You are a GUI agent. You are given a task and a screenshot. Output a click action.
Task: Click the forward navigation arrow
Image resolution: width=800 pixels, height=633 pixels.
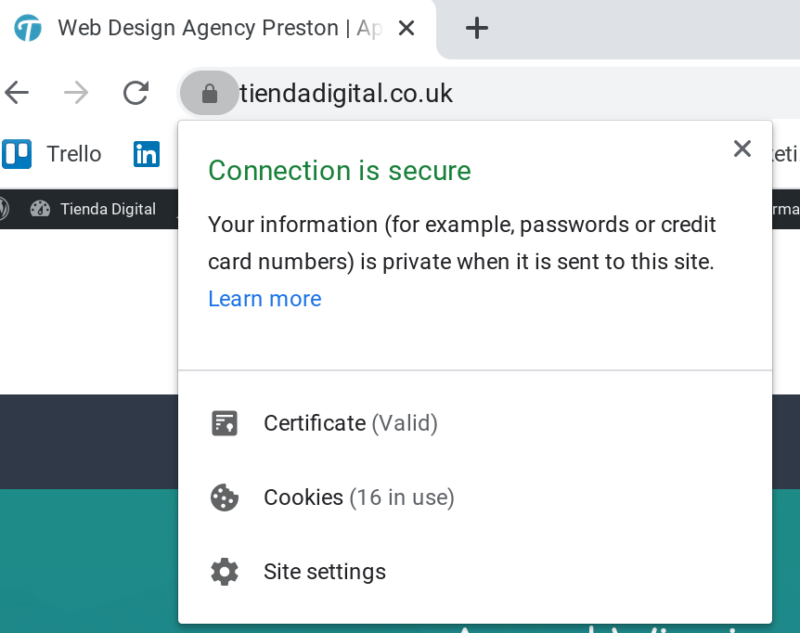(x=76, y=94)
